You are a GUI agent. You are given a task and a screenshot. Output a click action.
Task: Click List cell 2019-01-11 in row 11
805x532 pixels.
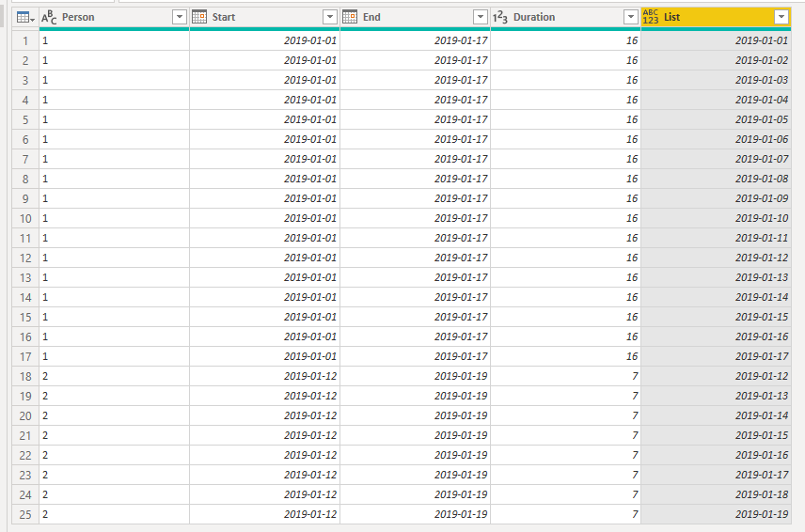tap(716, 238)
